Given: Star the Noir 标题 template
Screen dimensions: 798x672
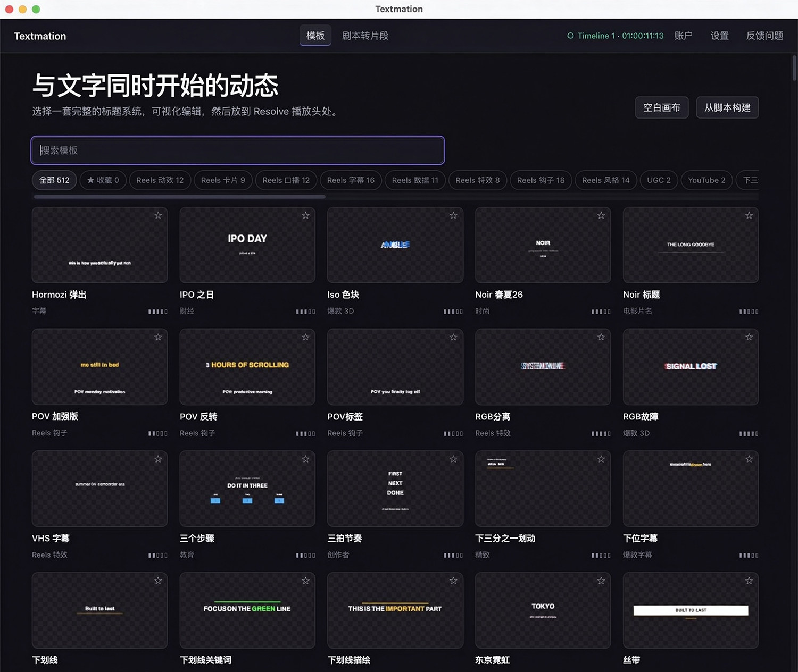Looking at the screenshot, I should point(749,215).
